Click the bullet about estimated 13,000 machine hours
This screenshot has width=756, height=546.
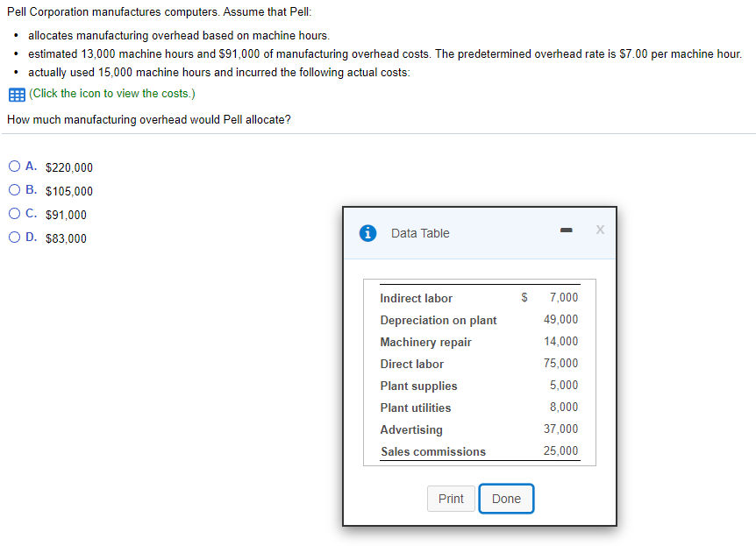click(x=385, y=54)
